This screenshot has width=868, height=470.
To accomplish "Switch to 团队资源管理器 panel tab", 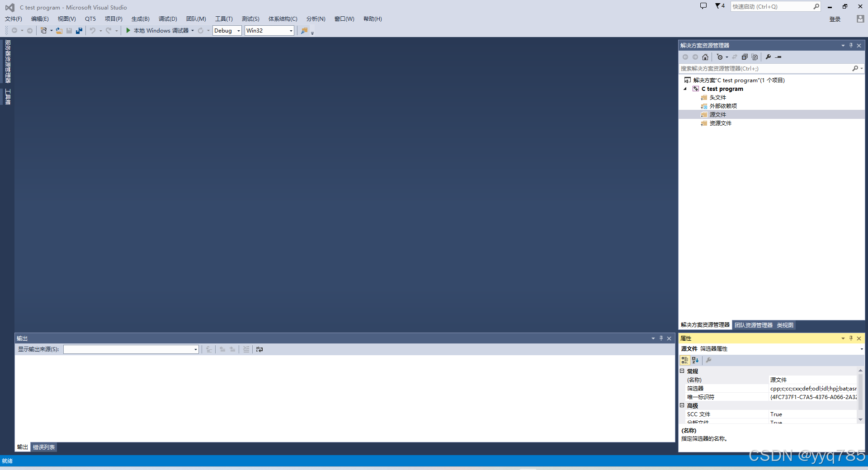I will coord(753,325).
